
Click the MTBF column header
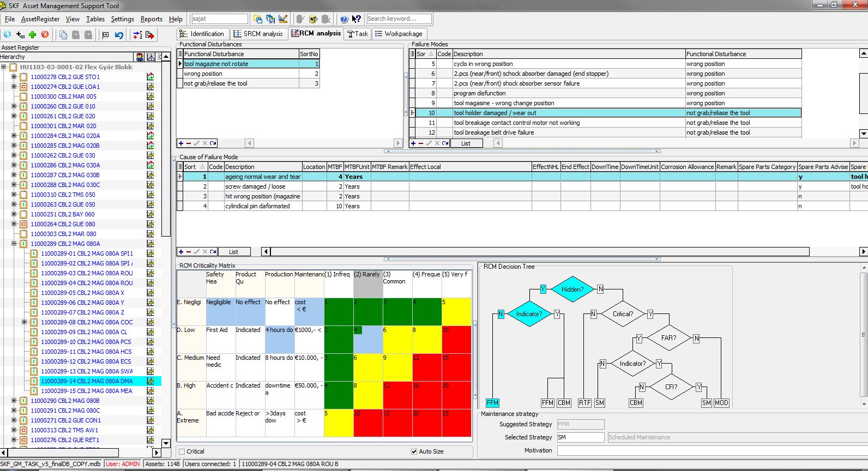tap(335, 167)
